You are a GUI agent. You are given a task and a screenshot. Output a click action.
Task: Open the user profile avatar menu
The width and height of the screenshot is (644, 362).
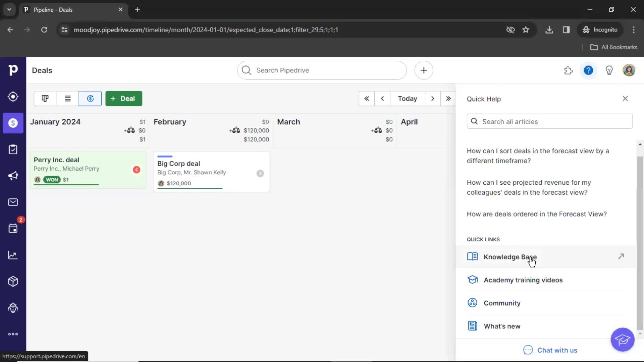click(x=629, y=70)
